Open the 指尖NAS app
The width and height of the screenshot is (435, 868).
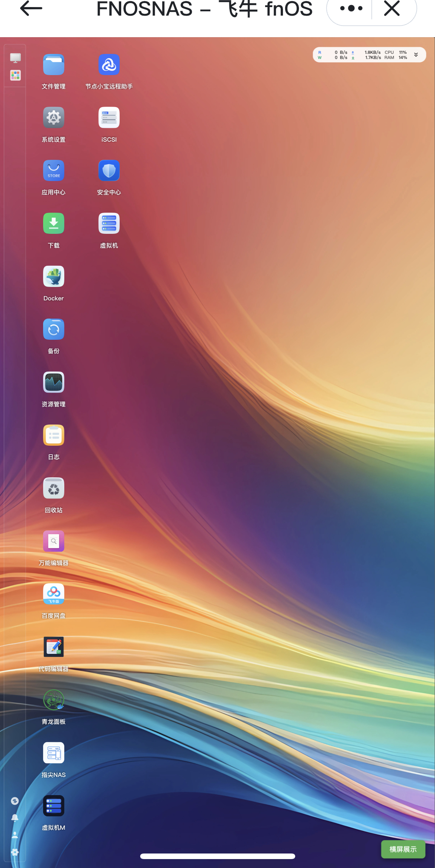tap(54, 753)
